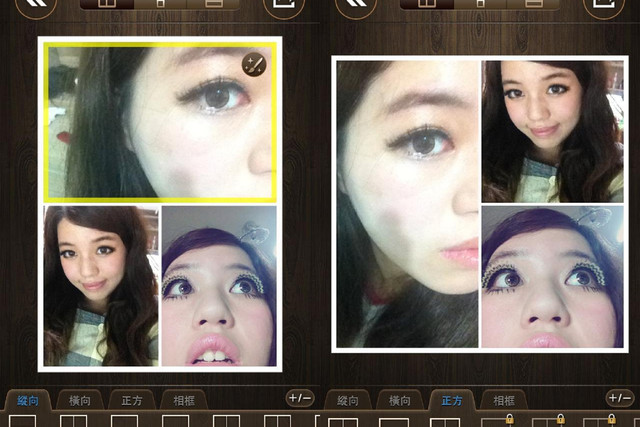
Task: Select the yellow-framed eye close-up photo
Action: point(160,122)
